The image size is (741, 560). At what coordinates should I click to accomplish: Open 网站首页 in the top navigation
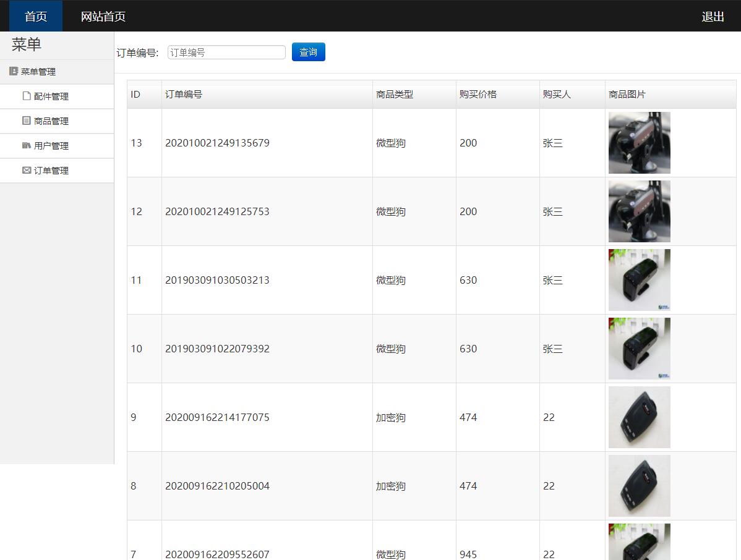pyautogui.click(x=103, y=17)
